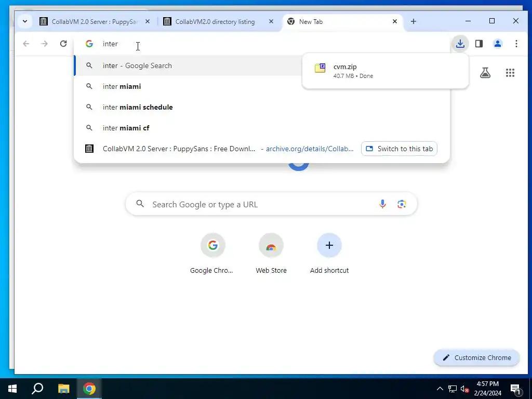
Task: Select CollabVM 2.0 Server archive.org suggestion
Action: pos(217,149)
